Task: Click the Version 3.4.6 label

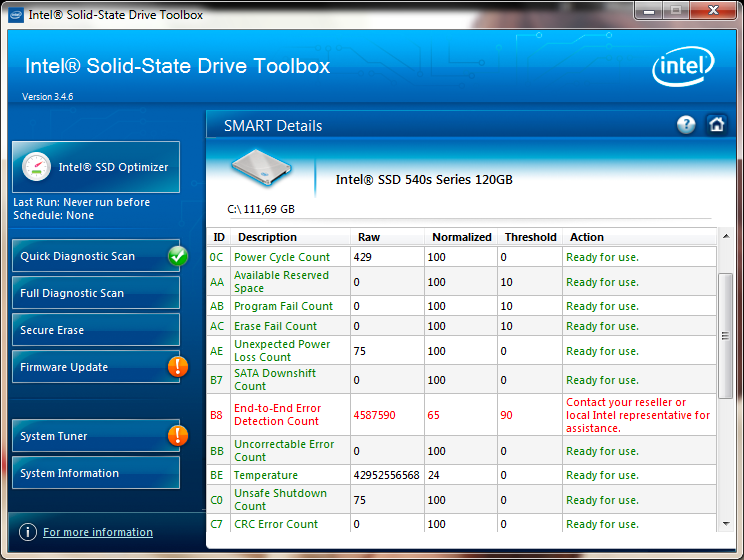Action: (x=47, y=96)
